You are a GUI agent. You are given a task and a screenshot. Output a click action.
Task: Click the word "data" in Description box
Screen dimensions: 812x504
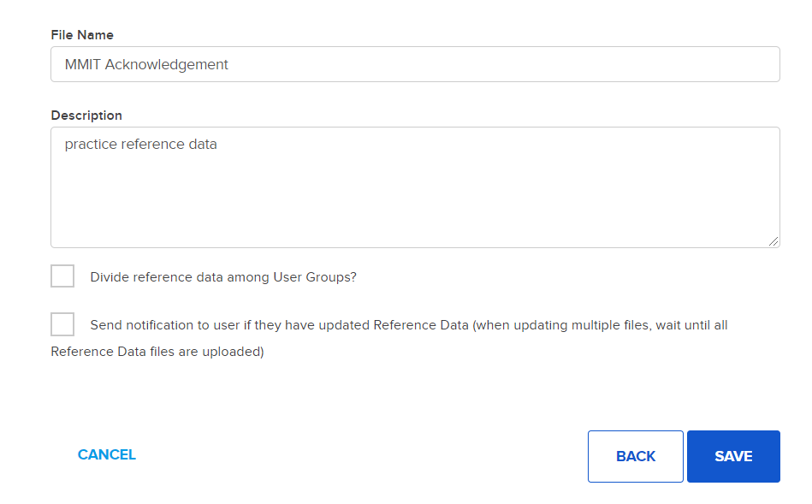[202, 145]
